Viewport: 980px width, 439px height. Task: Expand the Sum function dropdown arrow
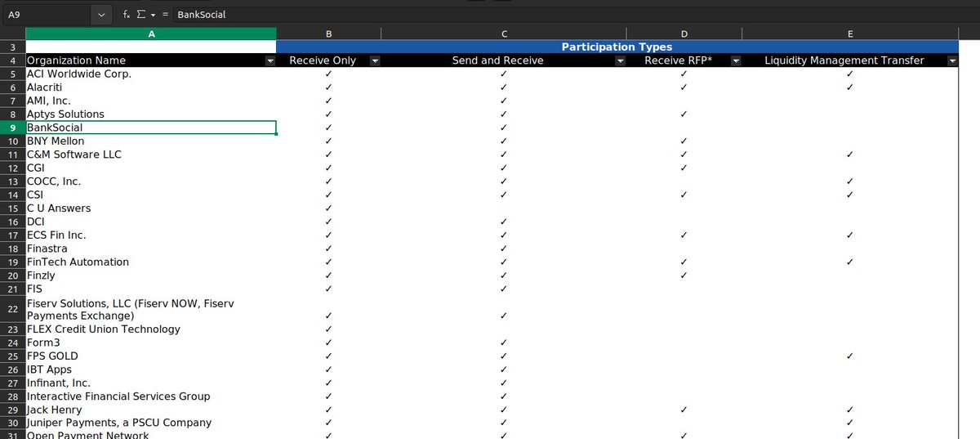pos(152,15)
